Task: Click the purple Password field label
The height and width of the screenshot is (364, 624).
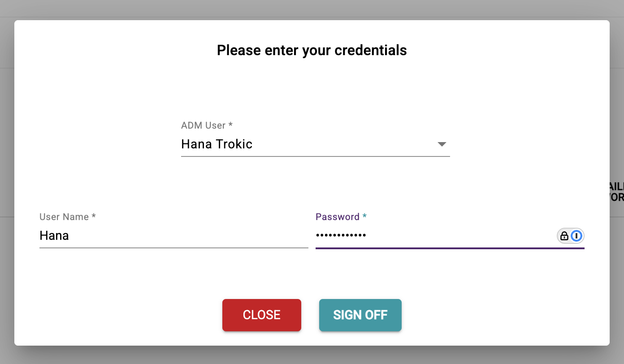Action: (338, 217)
